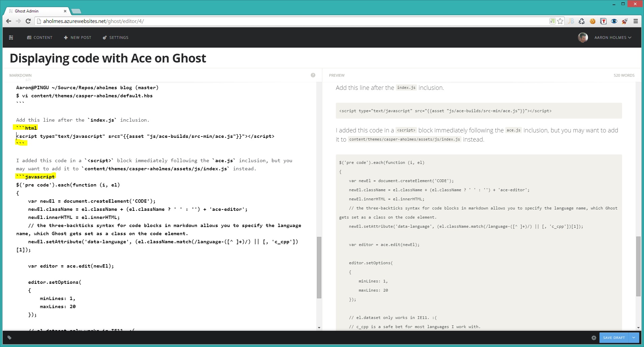Click the markdown editor scrollbar thumb
644x347 pixels.
pyautogui.click(x=319, y=268)
